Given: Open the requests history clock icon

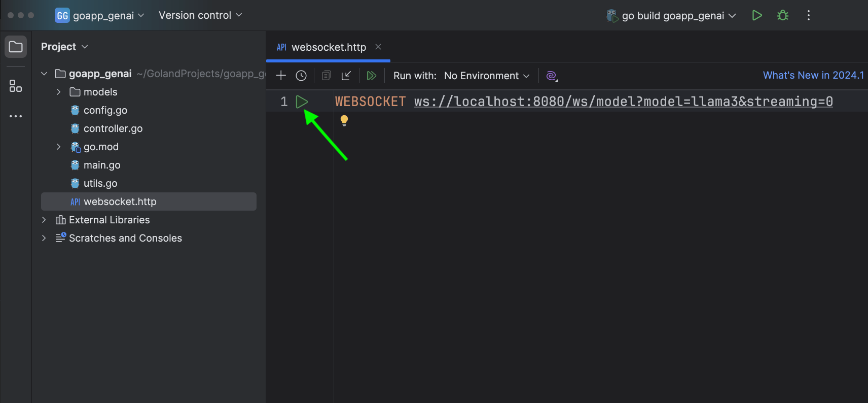Looking at the screenshot, I should [x=301, y=76].
